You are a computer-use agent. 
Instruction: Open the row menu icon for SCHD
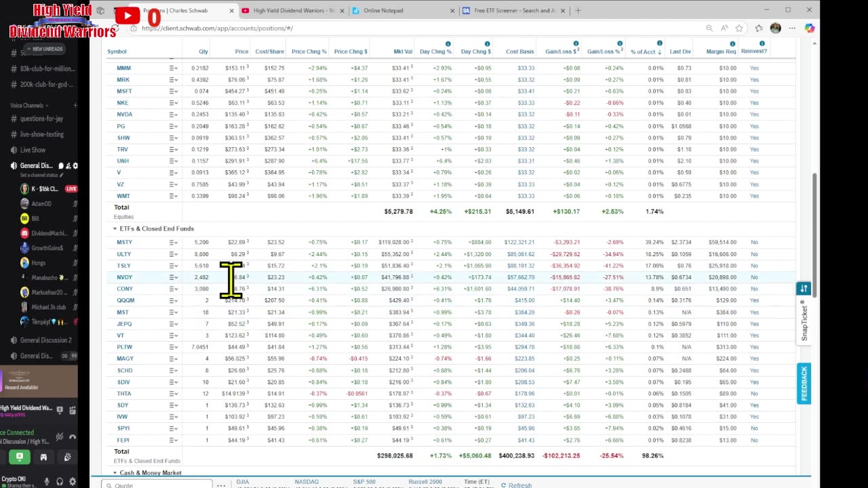click(174, 371)
